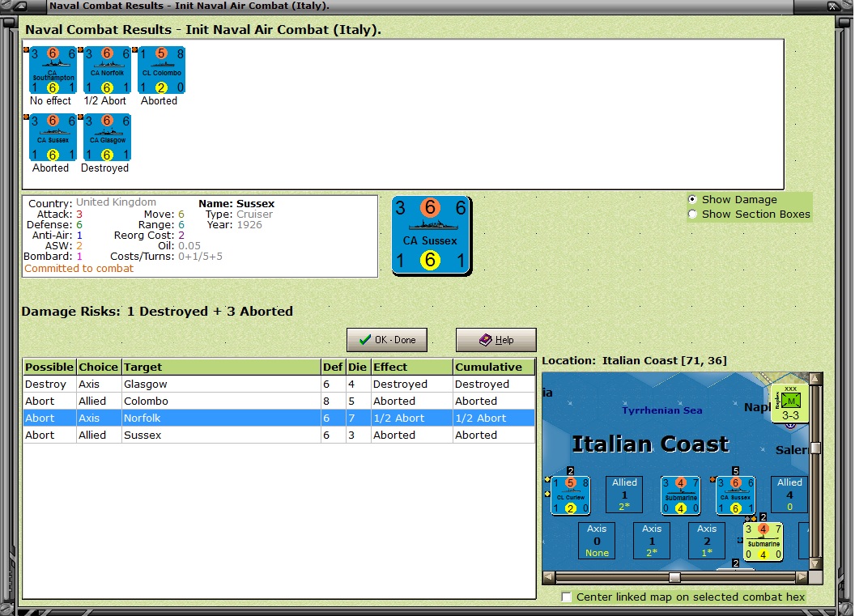The height and width of the screenshot is (616, 855).
Task: Click the map horizontal scrollbar thumb
Action: pyautogui.click(x=674, y=577)
